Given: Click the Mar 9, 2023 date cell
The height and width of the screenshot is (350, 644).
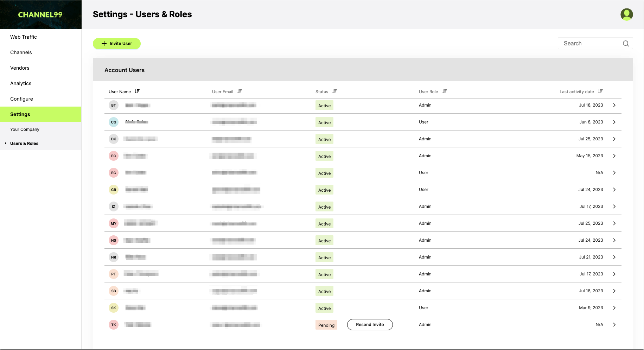Looking at the screenshot, I should tap(591, 308).
